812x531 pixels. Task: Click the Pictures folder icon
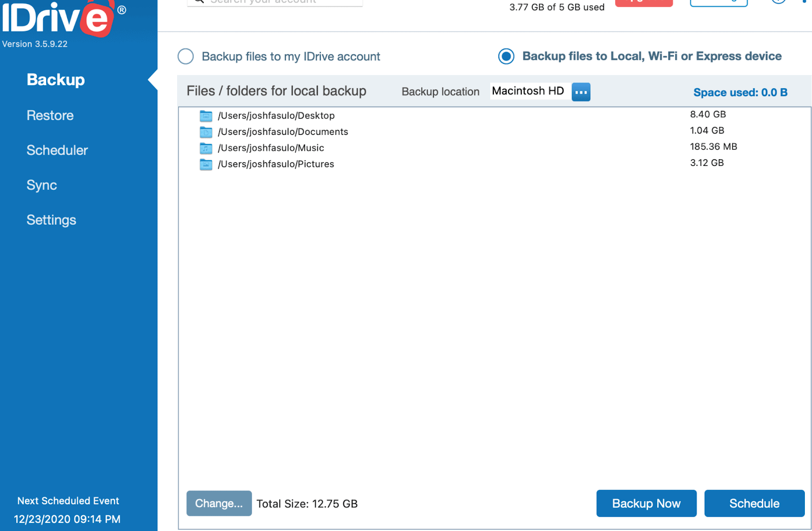pyautogui.click(x=206, y=165)
